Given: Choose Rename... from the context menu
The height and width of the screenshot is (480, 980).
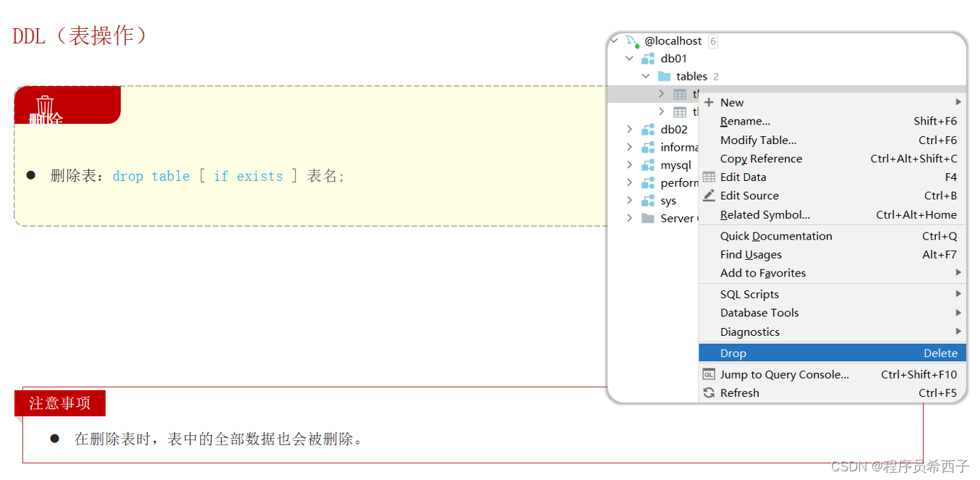Looking at the screenshot, I should [x=832, y=121].
